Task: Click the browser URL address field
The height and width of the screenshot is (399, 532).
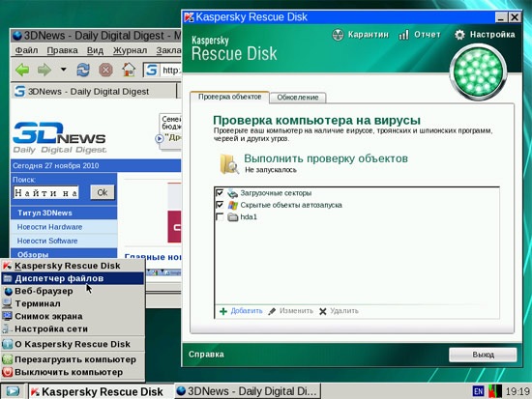Action: click(170, 71)
